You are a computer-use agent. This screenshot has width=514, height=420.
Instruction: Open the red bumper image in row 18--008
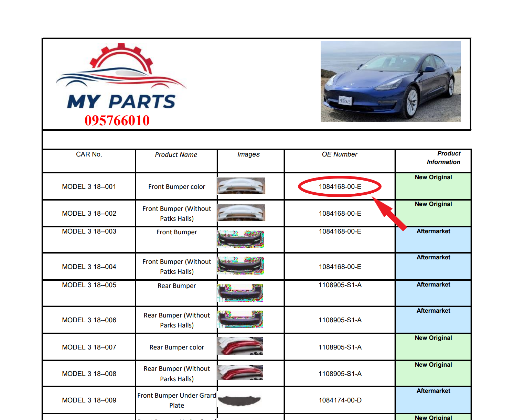pos(240,373)
